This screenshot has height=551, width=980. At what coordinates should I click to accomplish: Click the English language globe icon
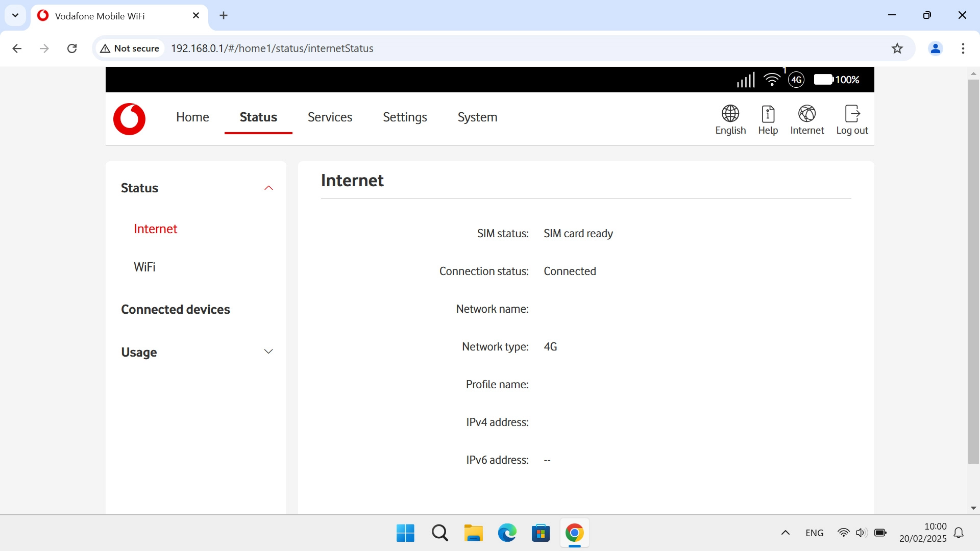(730, 114)
